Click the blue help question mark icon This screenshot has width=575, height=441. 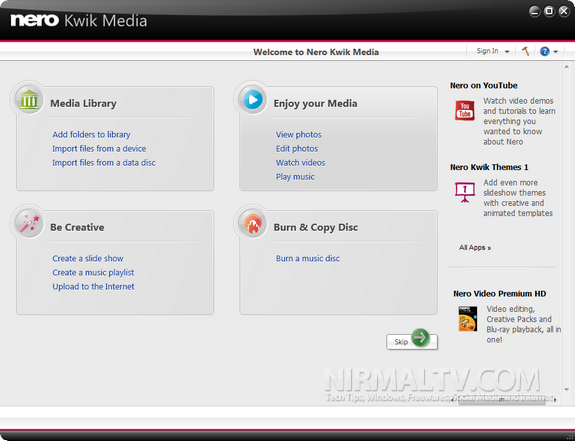[545, 51]
